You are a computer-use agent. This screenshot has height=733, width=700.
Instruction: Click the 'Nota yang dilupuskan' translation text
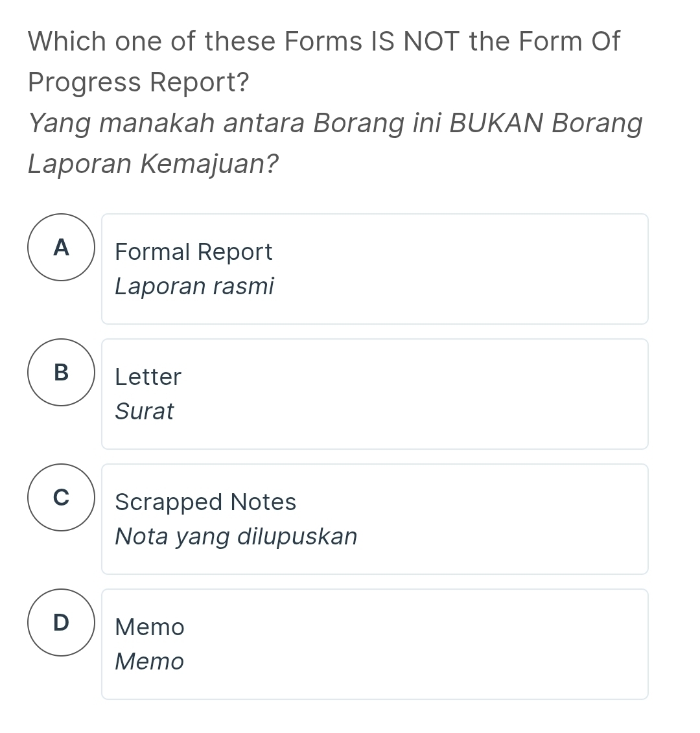[236, 536]
